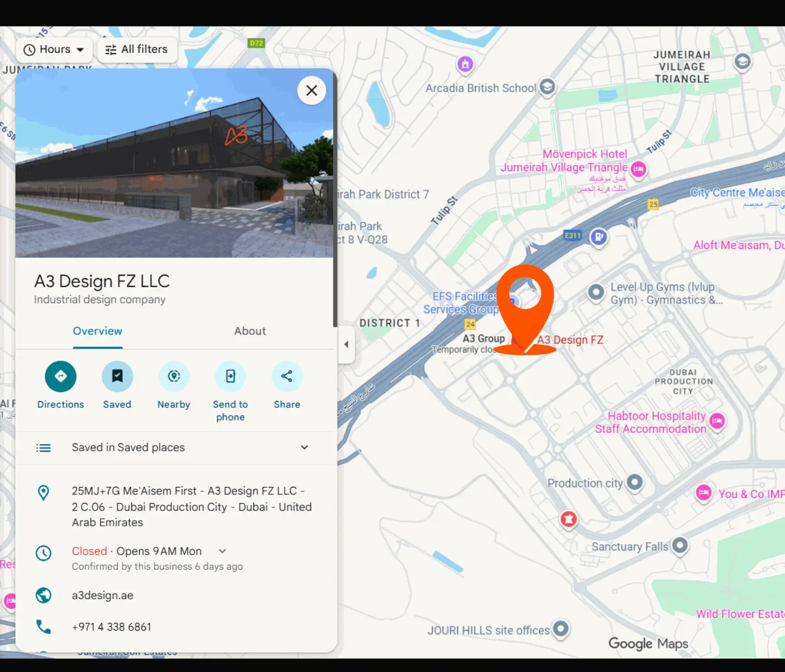Screen dimensions: 785x672
Task: Click the Level Up Gyms map marker
Action: pyautogui.click(x=596, y=292)
